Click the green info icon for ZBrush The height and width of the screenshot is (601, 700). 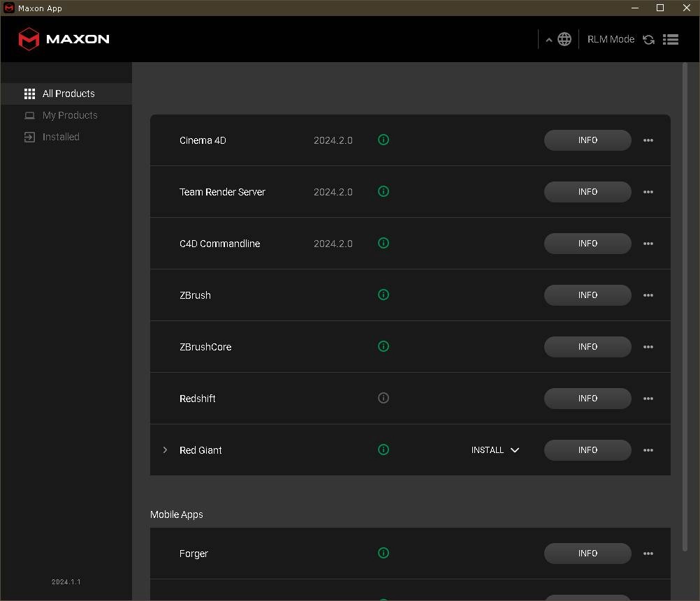[384, 295]
